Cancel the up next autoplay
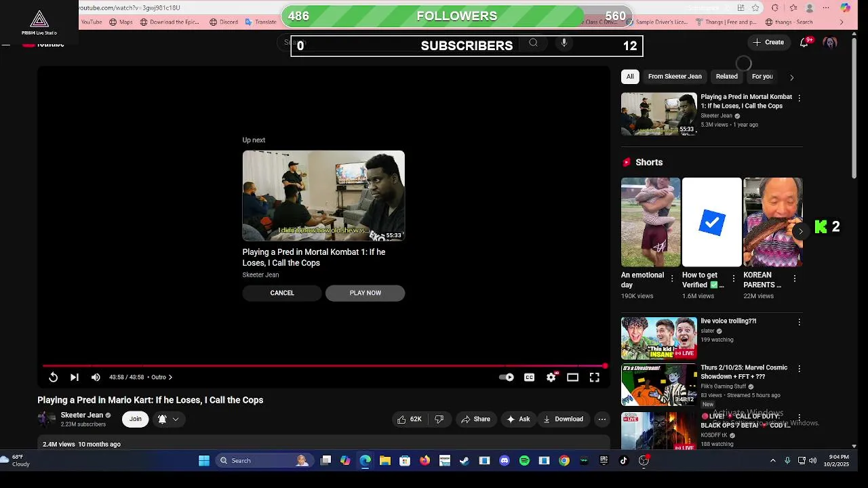This screenshot has width=868, height=488. coord(282,293)
